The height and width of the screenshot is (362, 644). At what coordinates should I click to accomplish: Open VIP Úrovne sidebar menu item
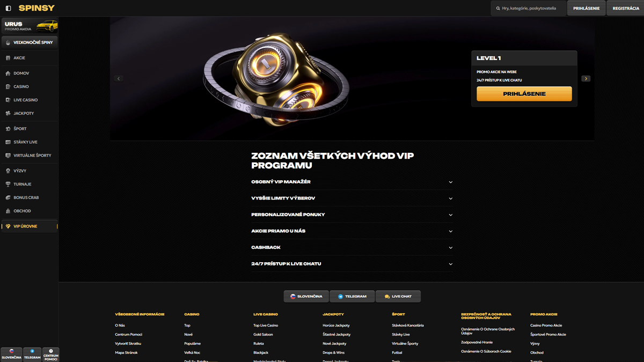tap(30, 226)
